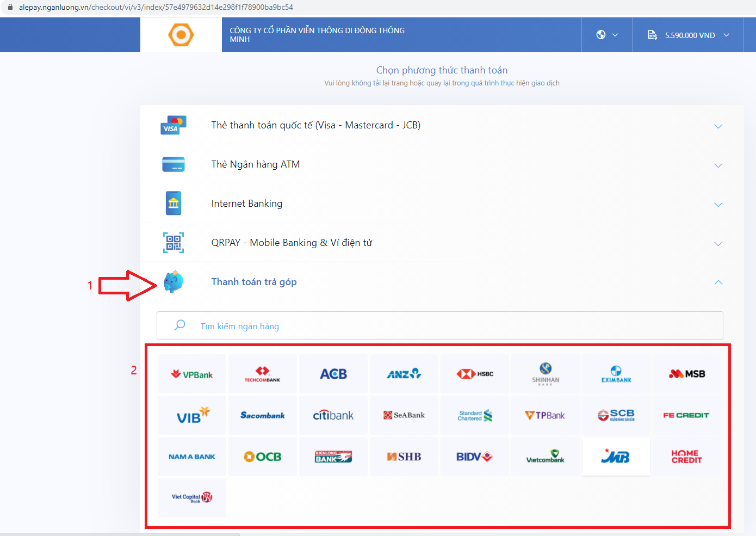Viewport: 756px width, 536px height.
Task: Pick SHB bank logo
Action: coord(404,457)
